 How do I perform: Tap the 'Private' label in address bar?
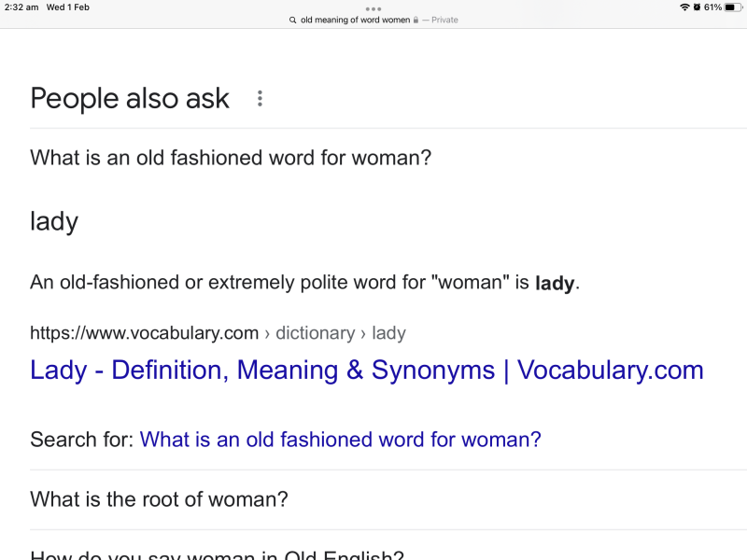click(x=444, y=20)
